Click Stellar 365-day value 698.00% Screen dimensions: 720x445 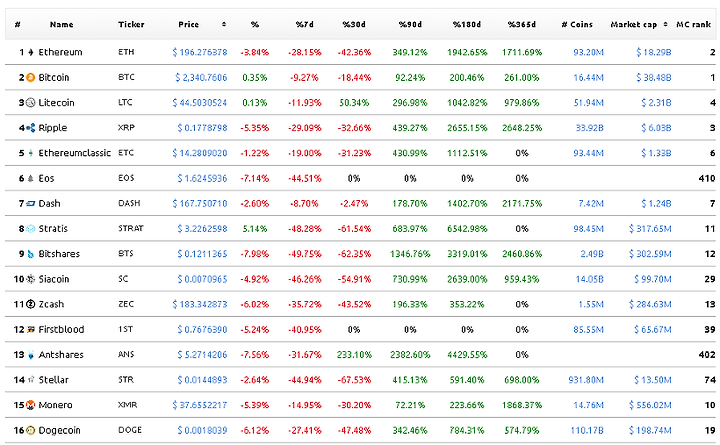click(x=522, y=380)
